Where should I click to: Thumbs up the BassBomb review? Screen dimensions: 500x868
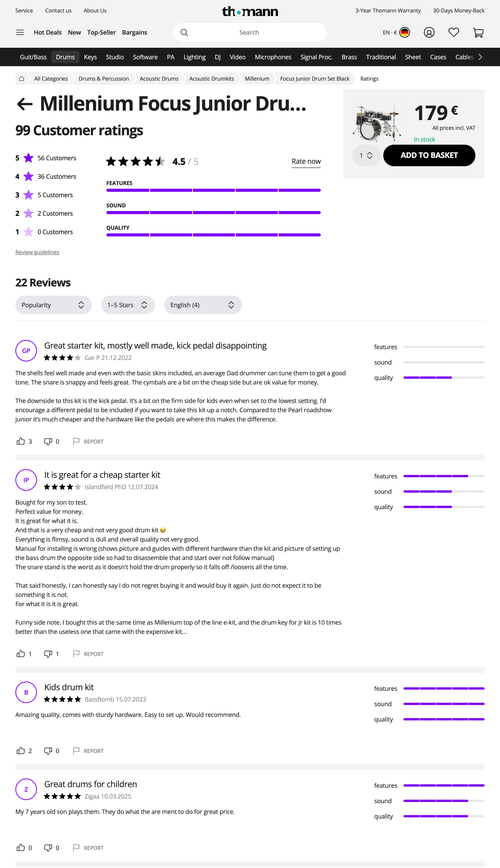(x=21, y=750)
